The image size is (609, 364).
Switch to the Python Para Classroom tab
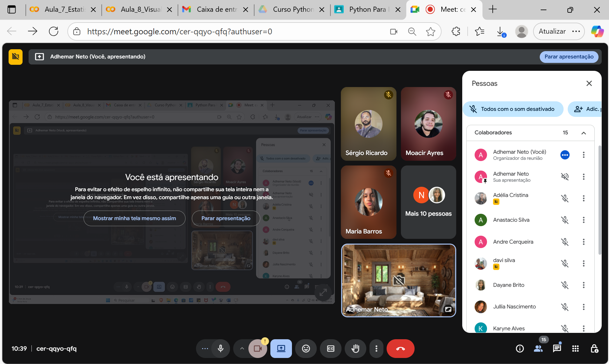pos(368,10)
